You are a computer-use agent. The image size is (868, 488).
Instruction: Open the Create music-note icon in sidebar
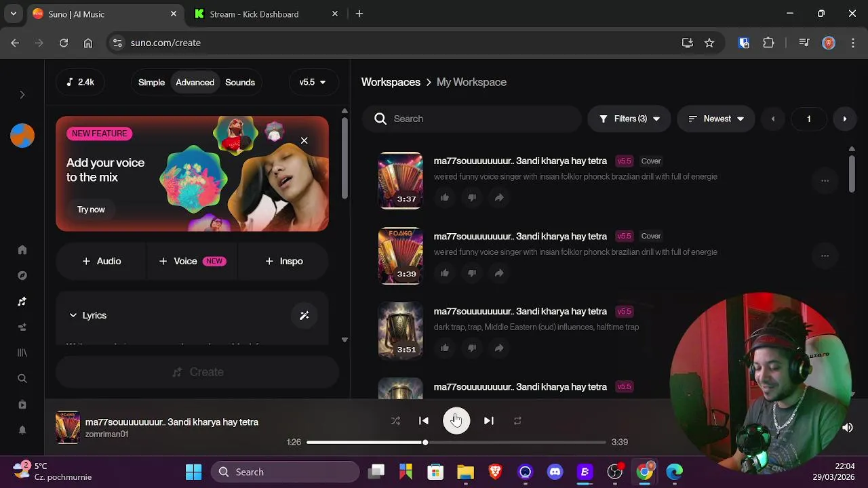(22, 302)
